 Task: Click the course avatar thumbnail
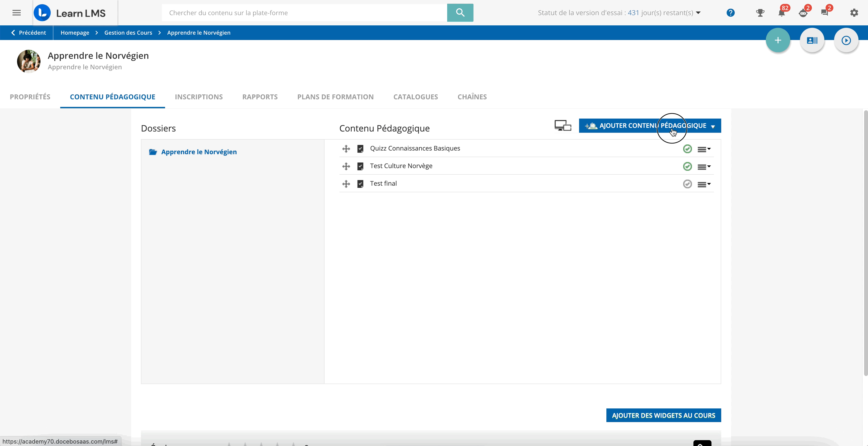click(x=29, y=61)
